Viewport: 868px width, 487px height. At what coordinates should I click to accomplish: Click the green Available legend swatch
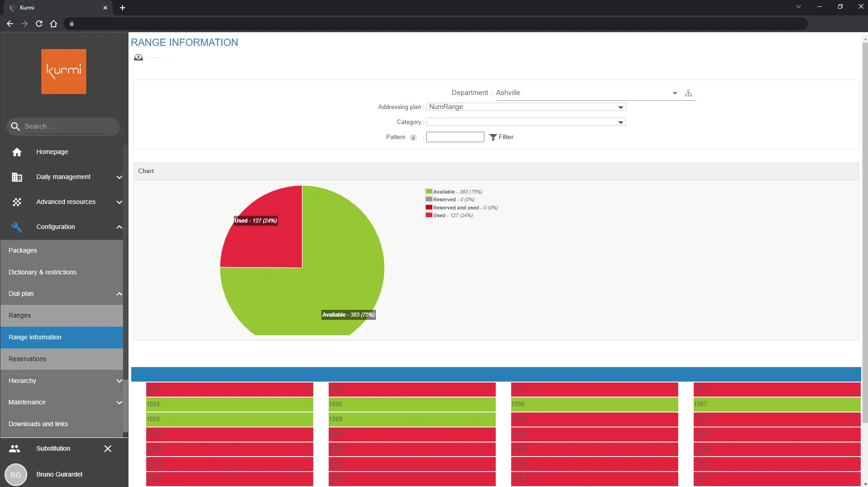tap(429, 192)
